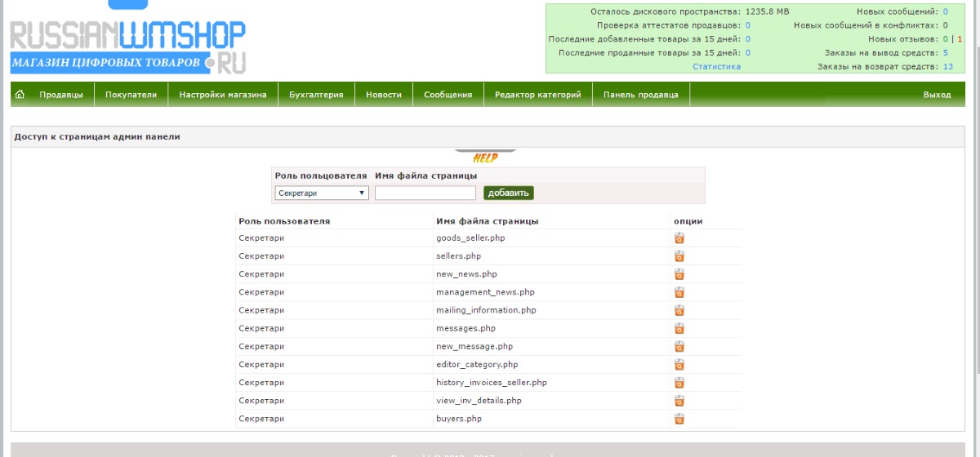This screenshot has width=980, height=457.
Task: Open new reviews red count 1
Action: click(x=960, y=39)
